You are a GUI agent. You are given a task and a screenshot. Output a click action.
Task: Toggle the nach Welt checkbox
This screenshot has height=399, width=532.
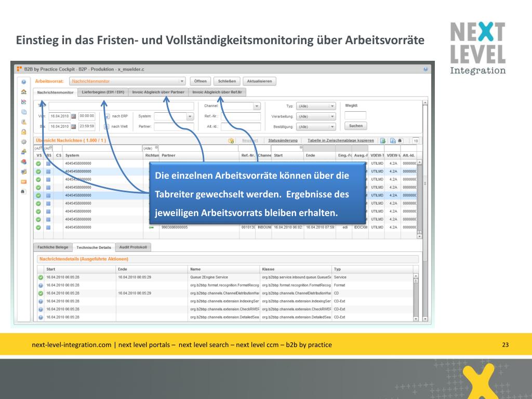tap(107, 127)
